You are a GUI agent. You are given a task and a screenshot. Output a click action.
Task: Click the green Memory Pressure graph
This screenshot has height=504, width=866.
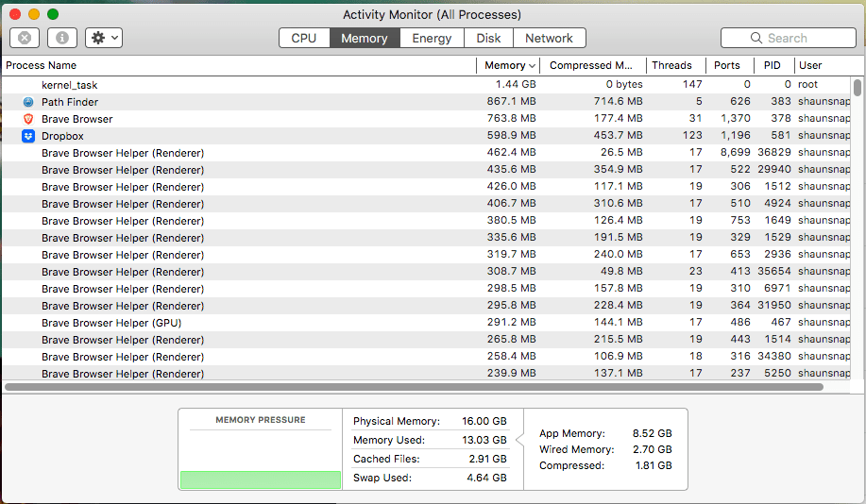click(260, 479)
